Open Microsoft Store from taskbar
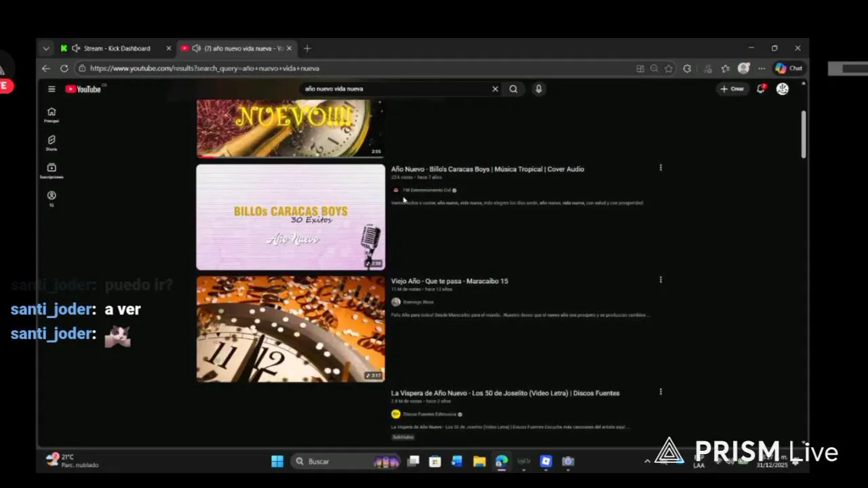The height and width of the screenshot is (488, 868). tap(435, 462)
